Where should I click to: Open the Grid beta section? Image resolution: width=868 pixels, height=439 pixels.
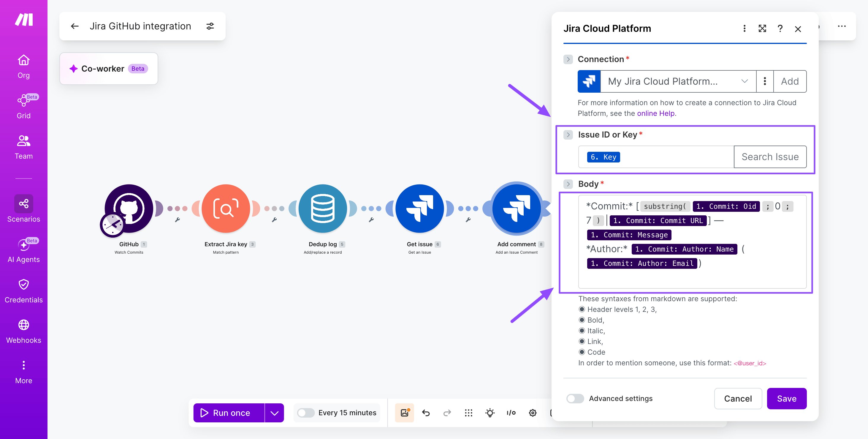click(x=23, y=107)
